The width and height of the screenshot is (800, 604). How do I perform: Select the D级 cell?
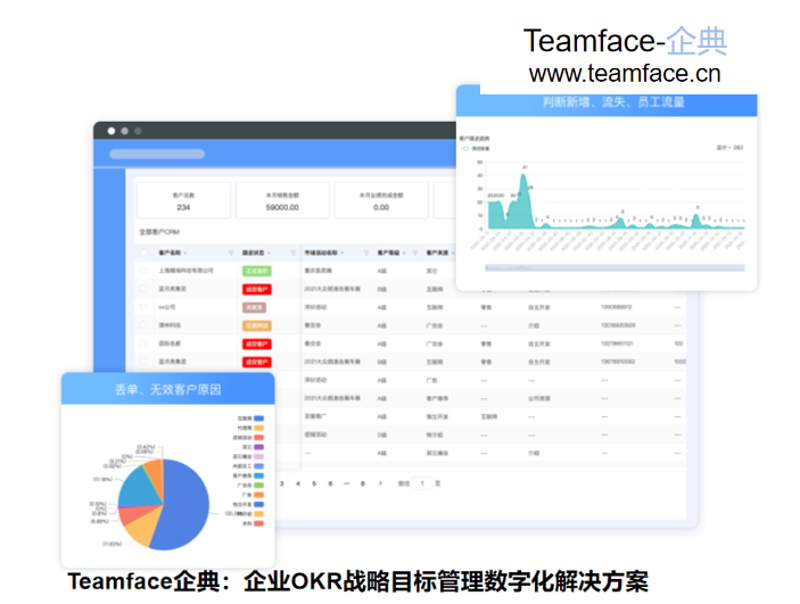(382, 435)
